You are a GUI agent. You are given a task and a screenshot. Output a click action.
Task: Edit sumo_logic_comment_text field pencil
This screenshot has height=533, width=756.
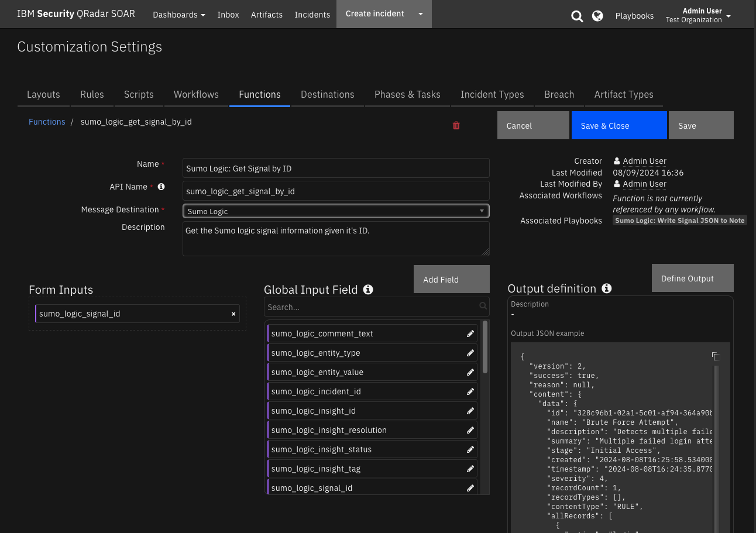(x=470, y=333)
